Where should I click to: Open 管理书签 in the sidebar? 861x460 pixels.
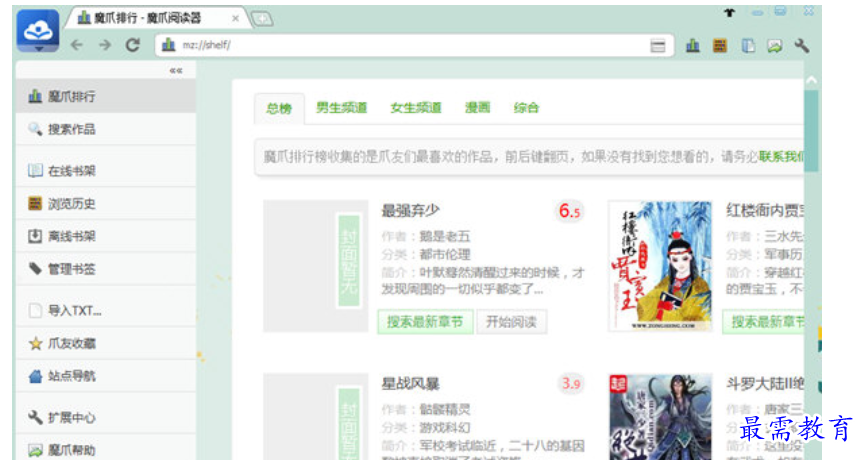point(106,269)
